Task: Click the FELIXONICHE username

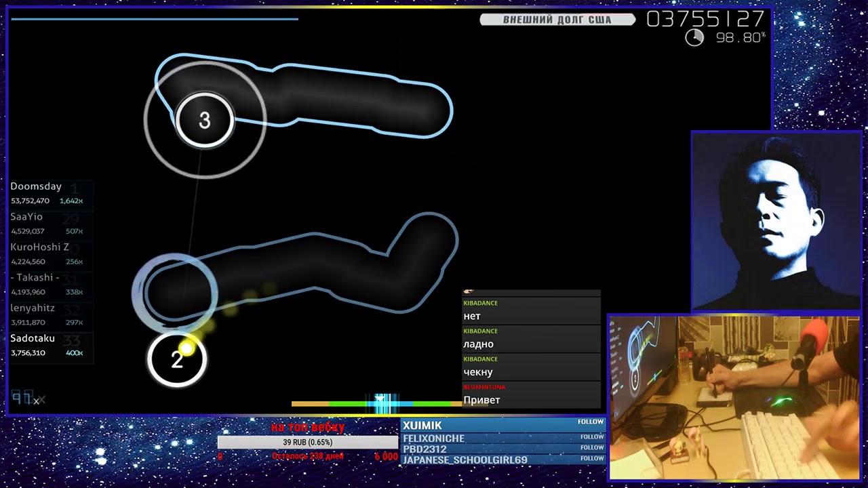Action: coord(433,439)
